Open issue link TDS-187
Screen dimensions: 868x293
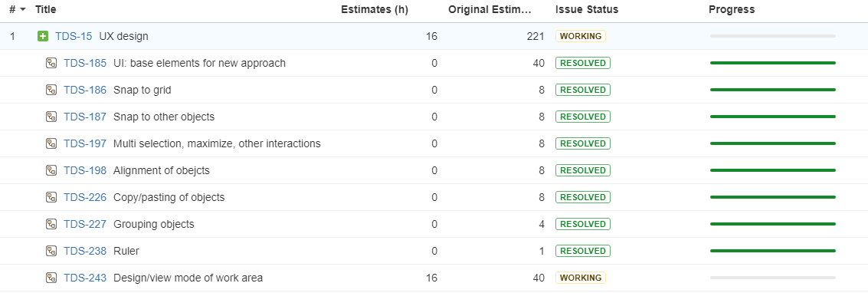tap(85, 117)
